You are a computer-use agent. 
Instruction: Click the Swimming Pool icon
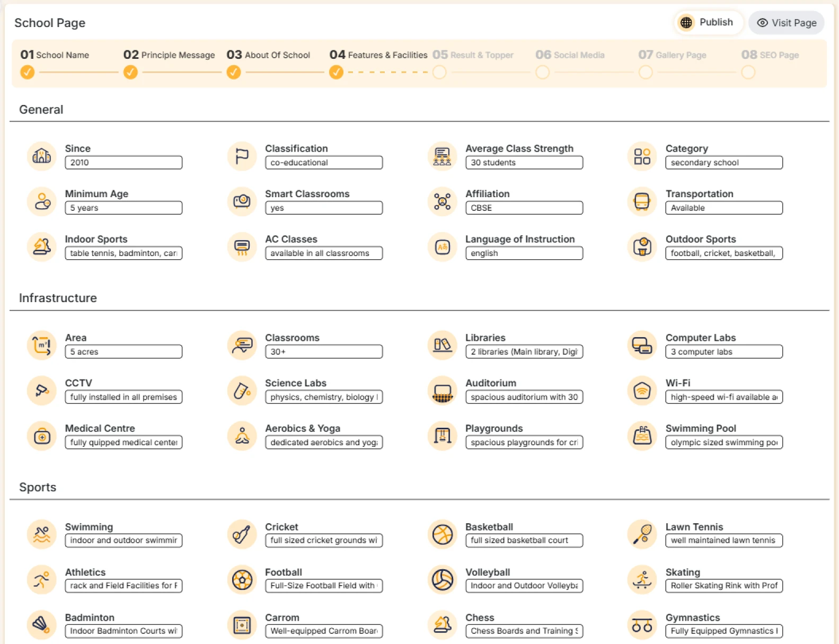tap(642, 436)
